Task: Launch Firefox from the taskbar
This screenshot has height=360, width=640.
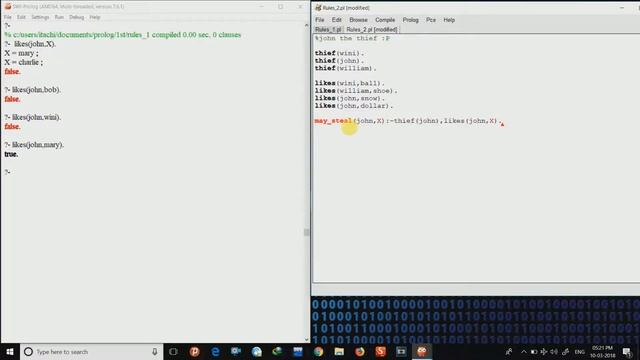Action: 360,351
